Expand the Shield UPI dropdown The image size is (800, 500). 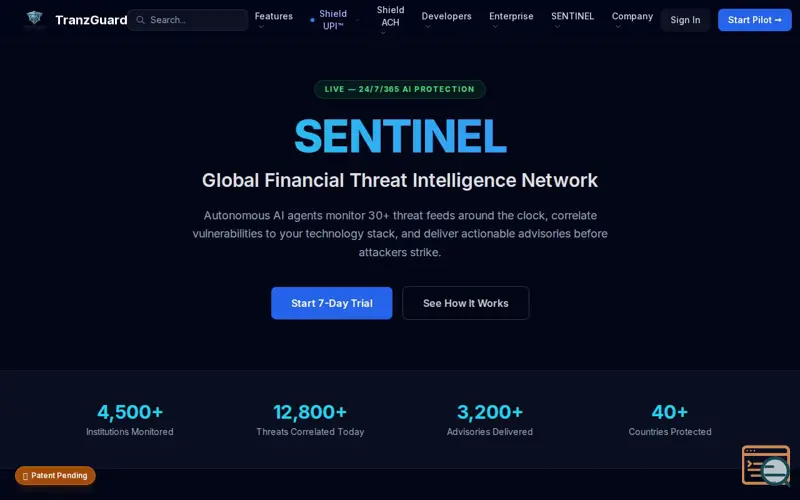tap(334, 20)
